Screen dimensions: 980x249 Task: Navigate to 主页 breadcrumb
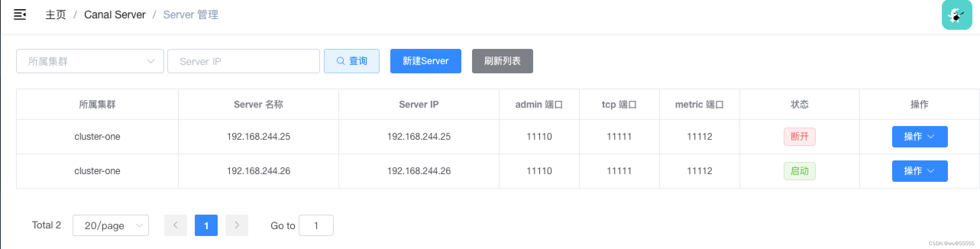click(56, 15)
